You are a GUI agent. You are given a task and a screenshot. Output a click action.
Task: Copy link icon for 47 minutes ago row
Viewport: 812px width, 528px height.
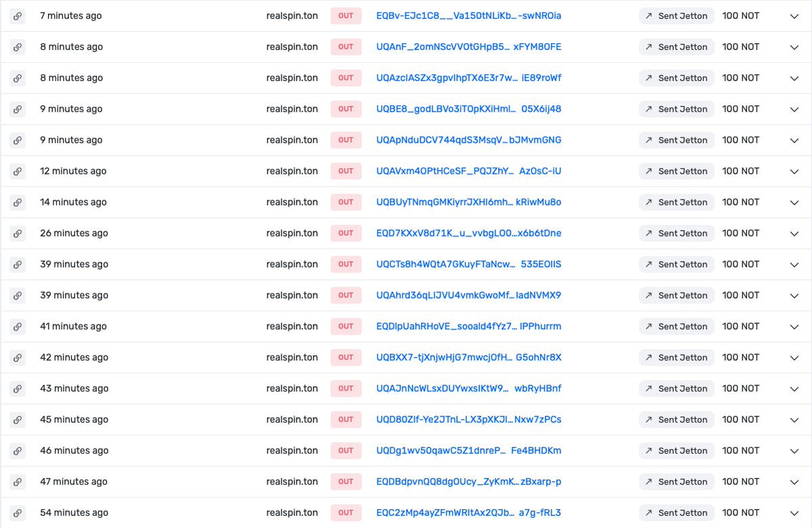[18, 482]
